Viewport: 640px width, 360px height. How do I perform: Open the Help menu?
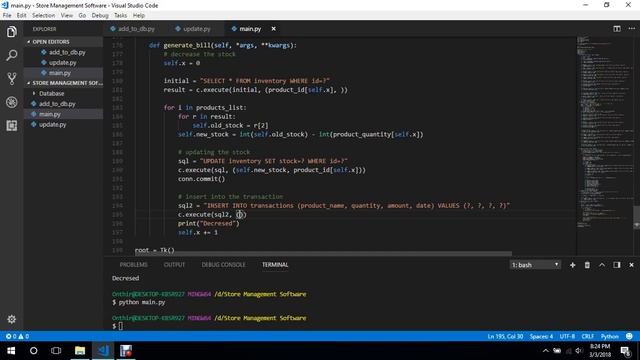(x=139, y=15)
